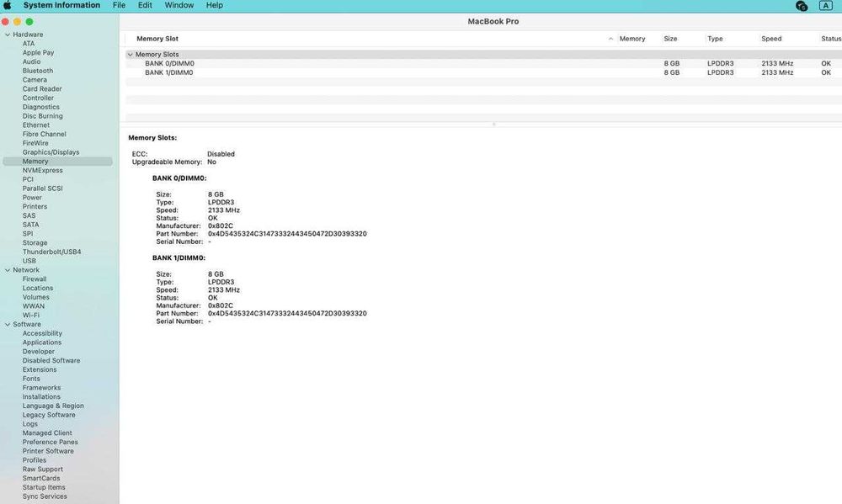Select Volumes under Network
842x504 pixels.
36,297
